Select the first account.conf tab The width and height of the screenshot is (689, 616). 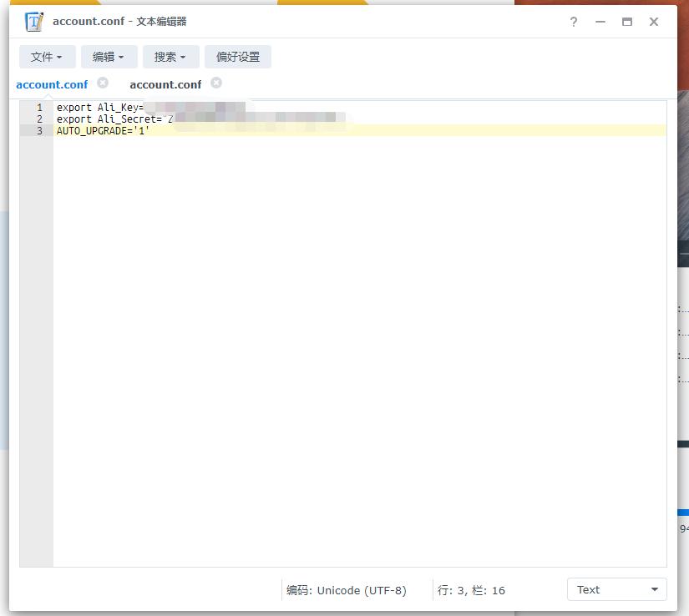pyautogui.click(x=52, y=83)
